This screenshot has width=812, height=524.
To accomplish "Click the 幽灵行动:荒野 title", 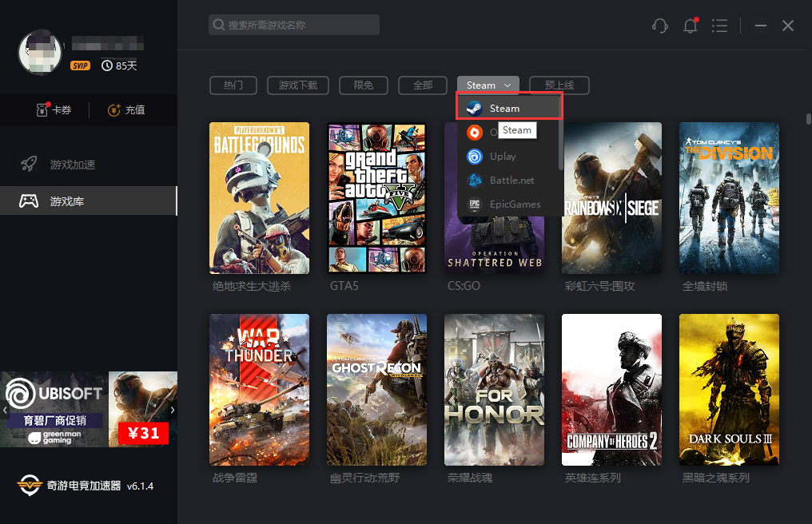I will (364, 478).
